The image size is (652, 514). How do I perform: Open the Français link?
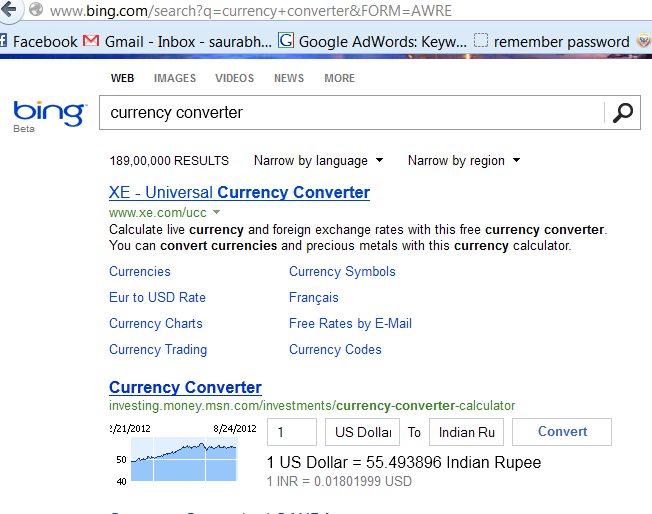[314, 298]
